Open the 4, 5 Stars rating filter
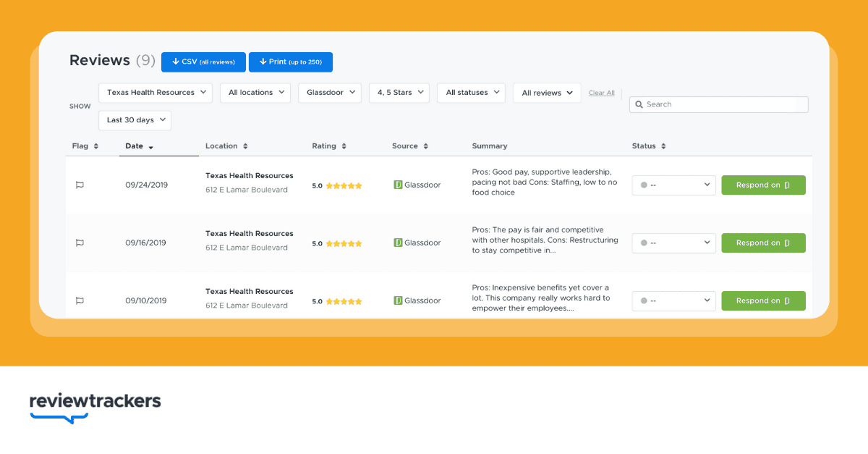 (399, 93)
